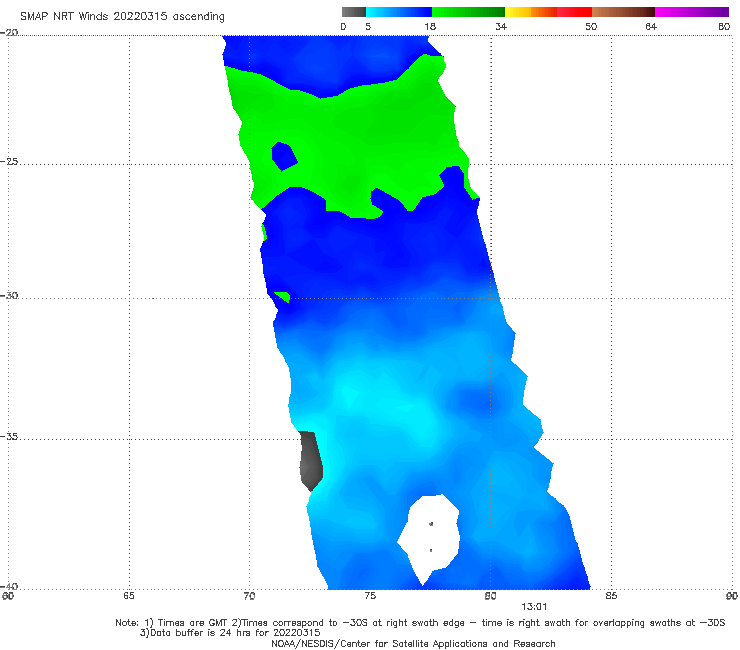Click the latitude label "-25"

pyautogui.click(x=9, y=162)
